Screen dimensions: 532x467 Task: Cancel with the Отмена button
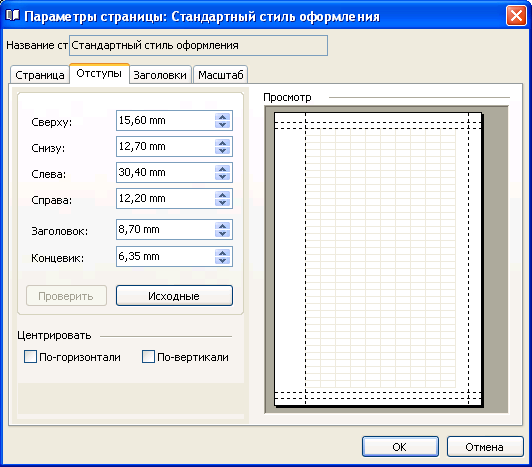click(485, 447)
